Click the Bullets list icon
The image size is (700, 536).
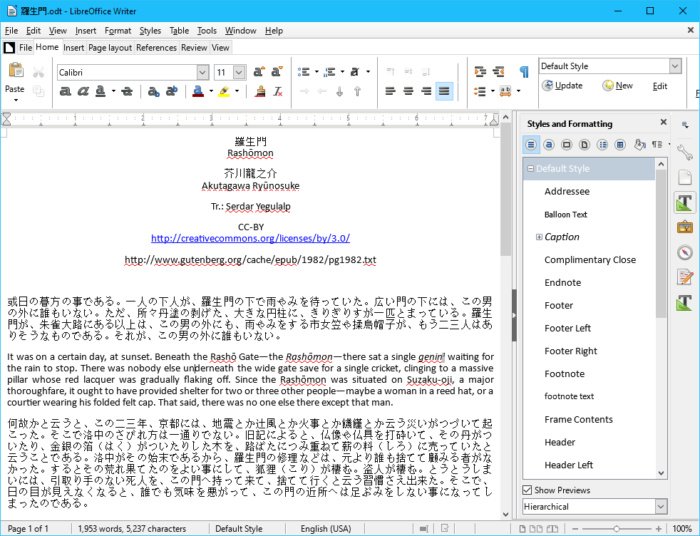click(304, 72)
